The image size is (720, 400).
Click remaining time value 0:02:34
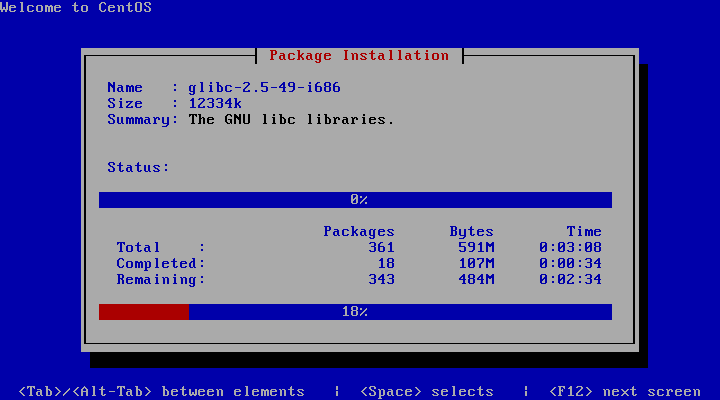point(570,279)
